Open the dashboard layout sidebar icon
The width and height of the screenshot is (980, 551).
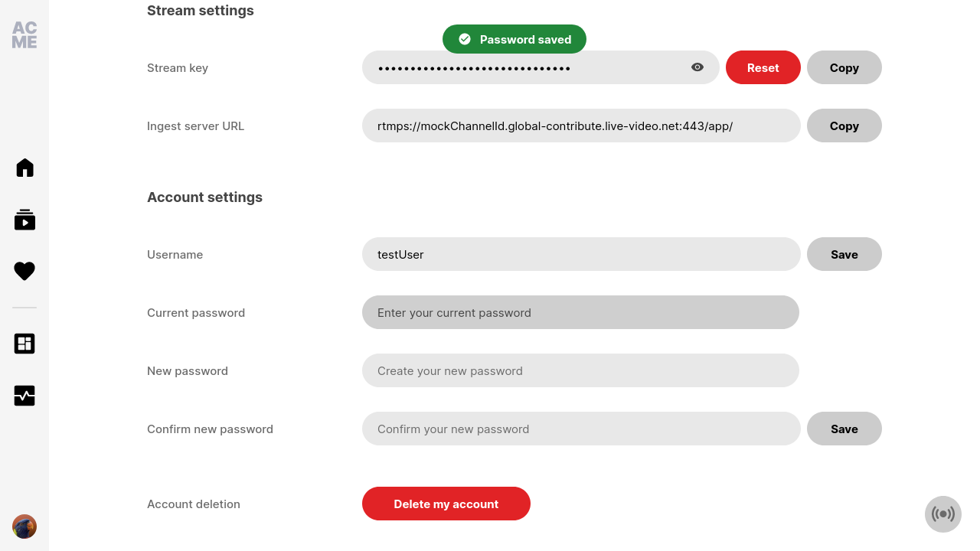pyautogui.click(x=24, y=344)
